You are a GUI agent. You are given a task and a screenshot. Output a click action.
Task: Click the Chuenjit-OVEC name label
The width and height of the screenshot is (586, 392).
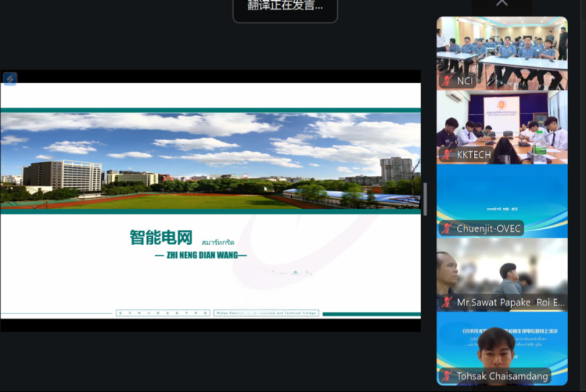(489, 228)
